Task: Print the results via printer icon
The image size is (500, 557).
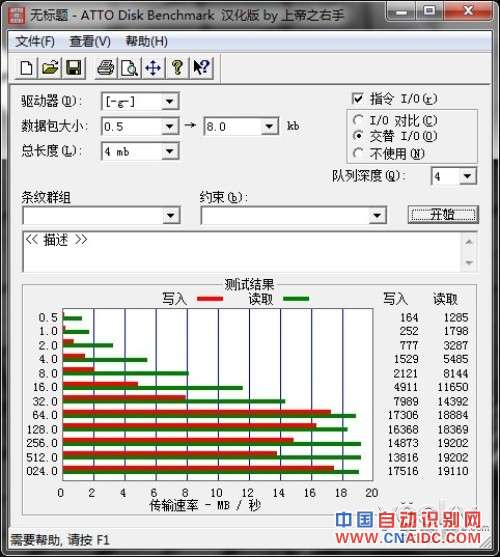Action: pos(105,67)
